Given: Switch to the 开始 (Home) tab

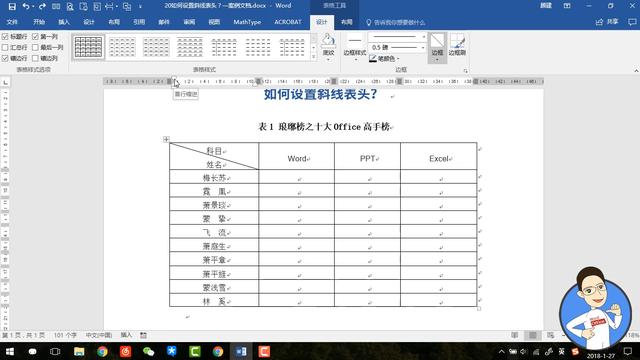Looking at the screenshot, I should pyautogui.click(x=39, y=22).
